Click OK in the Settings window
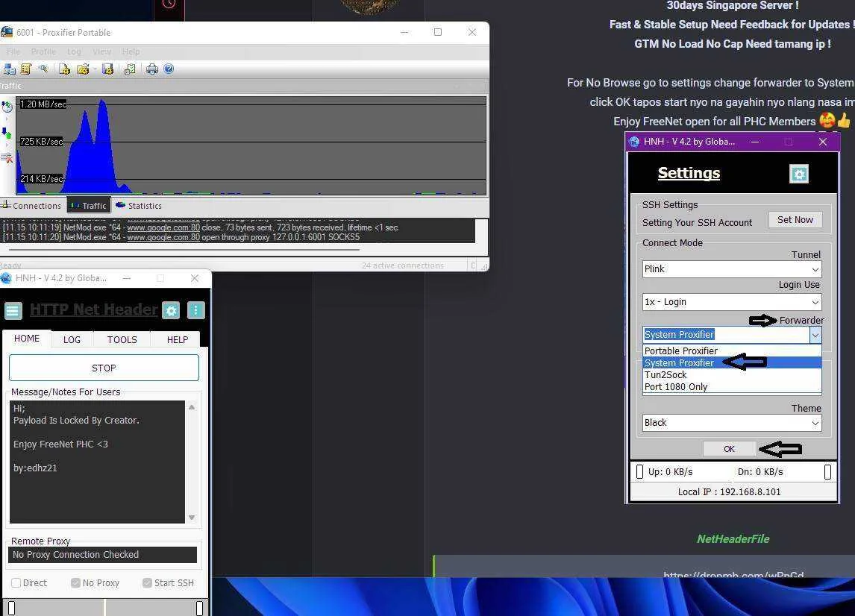855x616 pixels. 729,449
